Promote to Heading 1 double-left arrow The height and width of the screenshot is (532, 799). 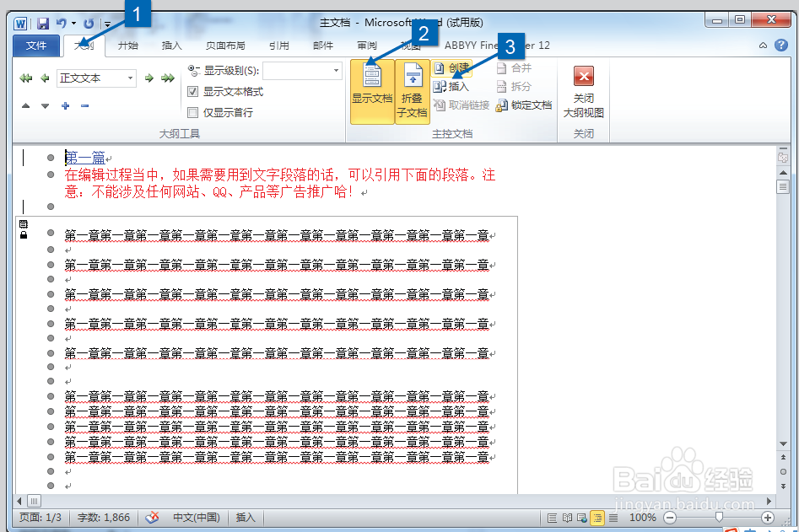(x=25, y=78)
